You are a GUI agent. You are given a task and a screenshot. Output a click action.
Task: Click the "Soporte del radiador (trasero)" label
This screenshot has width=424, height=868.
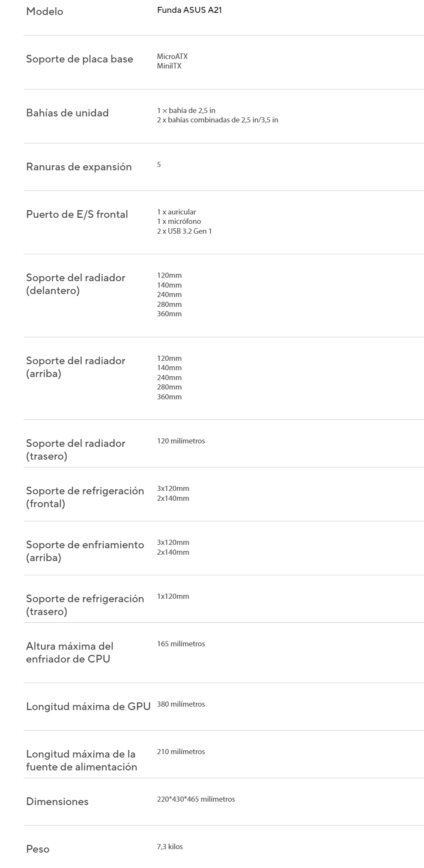pyautogui.click(x=75, y=450)
